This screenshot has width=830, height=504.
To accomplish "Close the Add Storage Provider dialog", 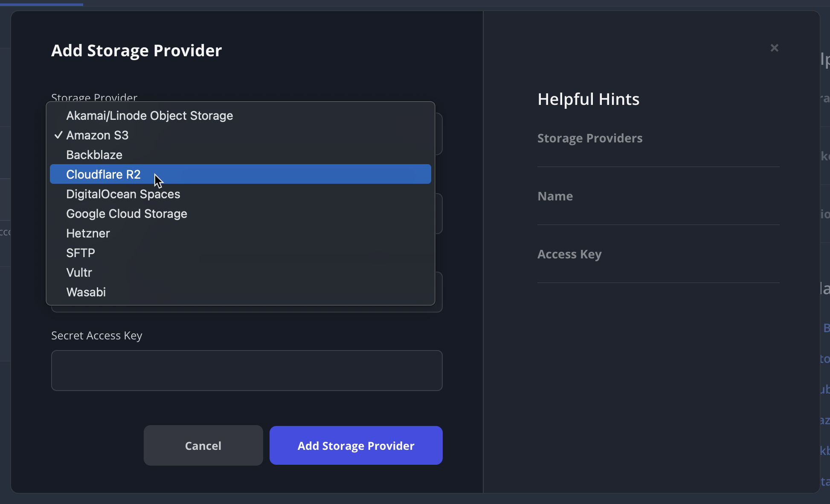I will (774, 48).
